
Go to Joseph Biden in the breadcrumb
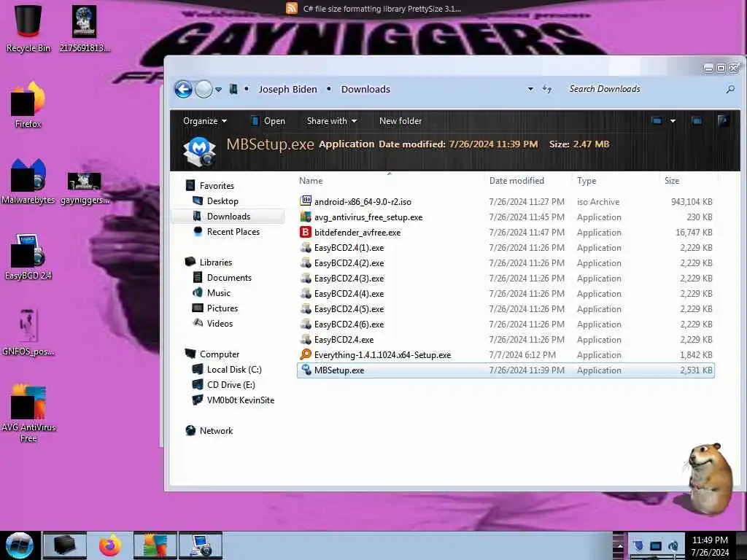(287, 89)
